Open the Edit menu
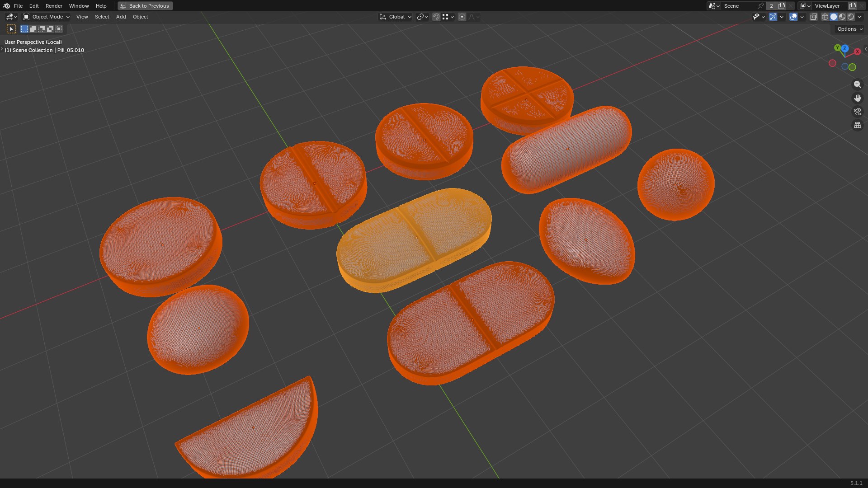This screenshot has width=868, height=488. tap(34, 6)
